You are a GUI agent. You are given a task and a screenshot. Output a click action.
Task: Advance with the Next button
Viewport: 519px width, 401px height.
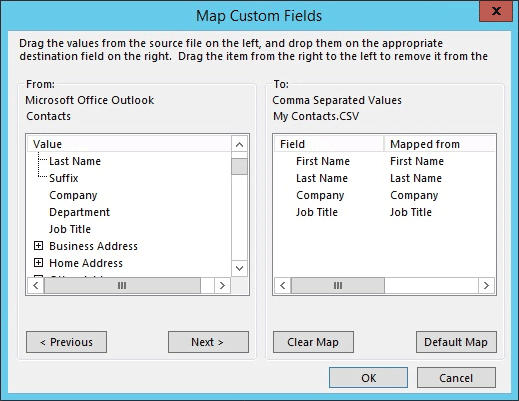point(208,342)
